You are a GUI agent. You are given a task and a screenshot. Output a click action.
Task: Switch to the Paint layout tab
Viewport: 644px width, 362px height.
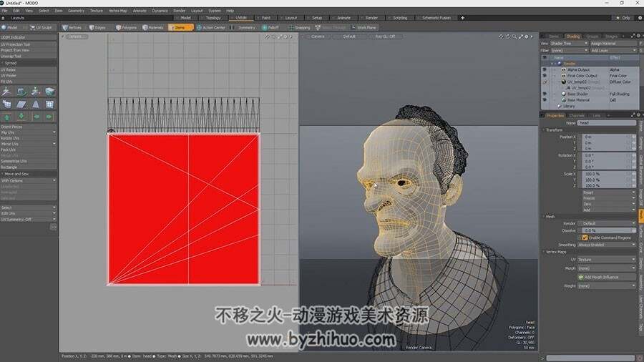[265, 18]
